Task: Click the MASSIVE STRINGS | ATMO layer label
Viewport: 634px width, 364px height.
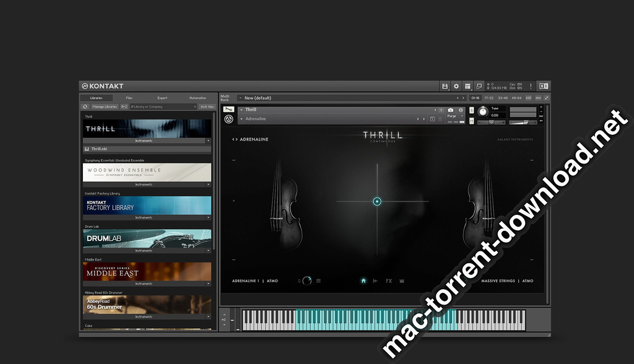Action: tap(507, 280)
